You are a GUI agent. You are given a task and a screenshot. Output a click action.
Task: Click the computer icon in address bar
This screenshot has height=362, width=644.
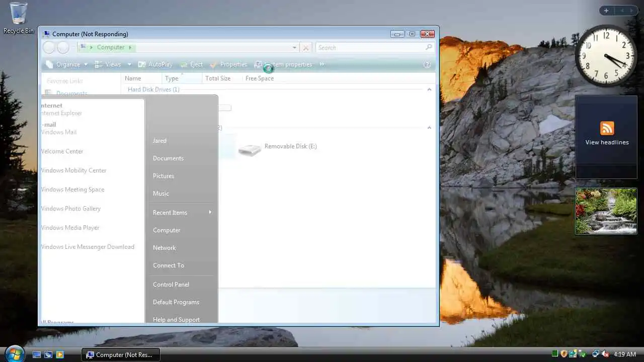(83, 47)
